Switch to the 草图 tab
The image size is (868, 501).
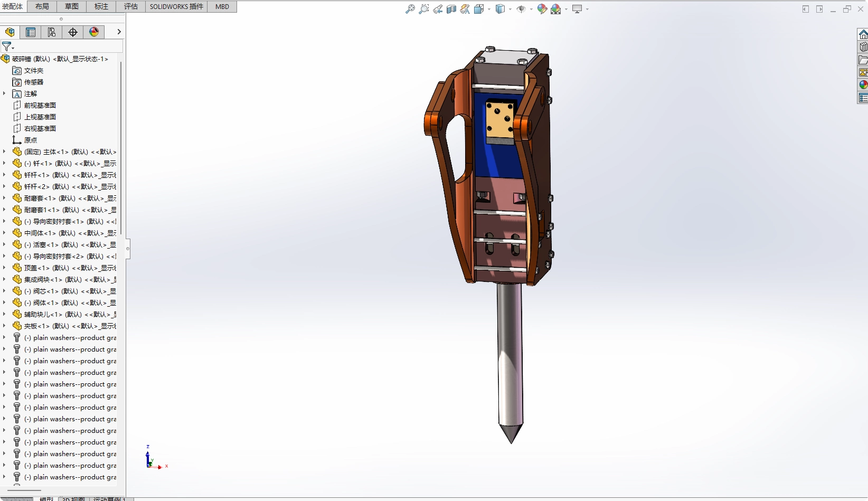[72, 6]
